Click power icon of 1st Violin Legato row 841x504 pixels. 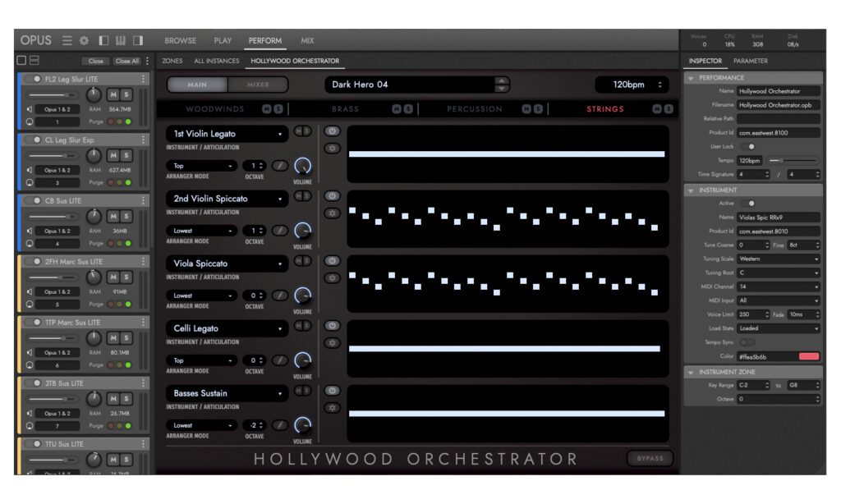(332, 131)
